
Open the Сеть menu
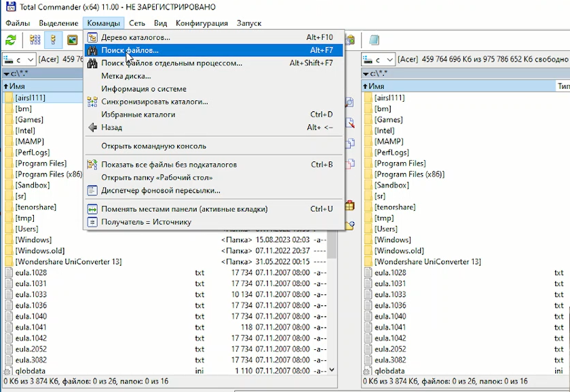click(137, 23)
